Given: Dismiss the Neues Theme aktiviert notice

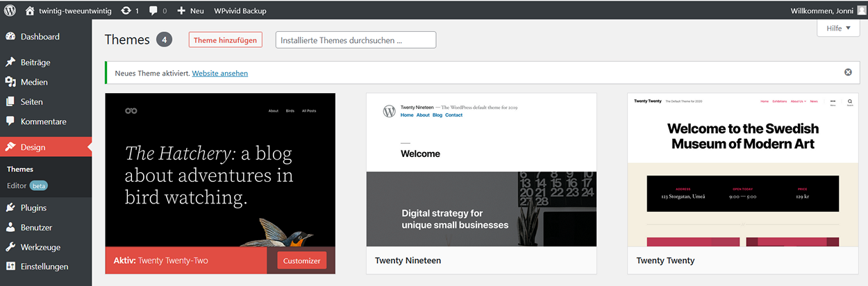Looking at the screenshot, I should tap(848, 72).
